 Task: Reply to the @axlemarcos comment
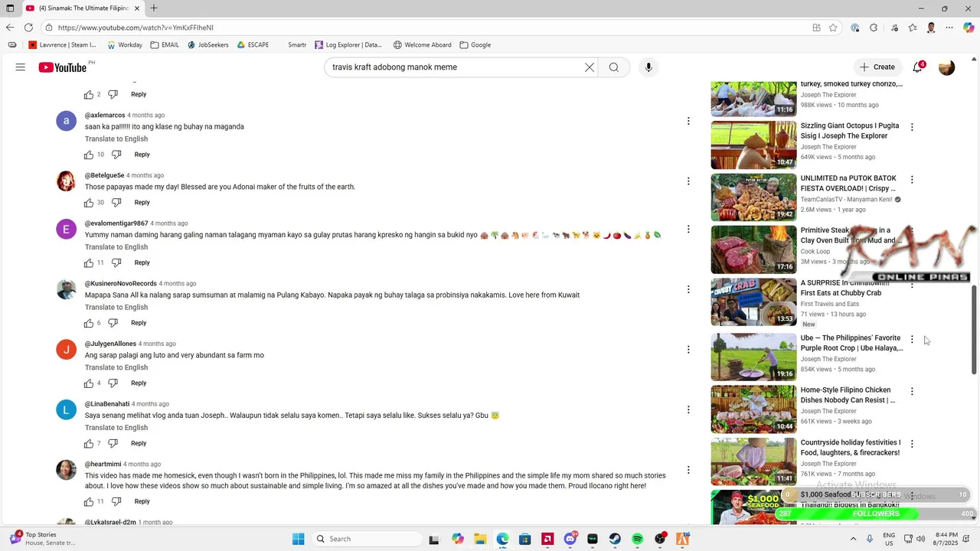(142, 155)
